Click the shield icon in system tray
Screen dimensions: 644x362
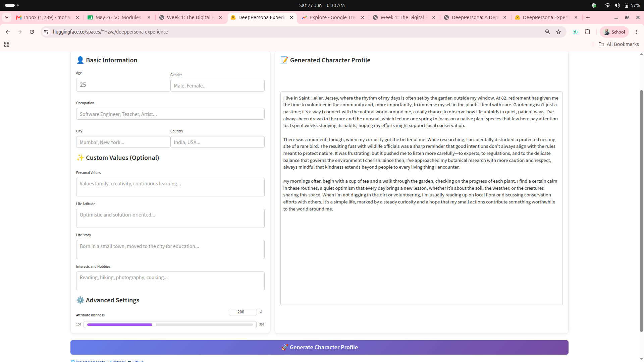[594, 5]
